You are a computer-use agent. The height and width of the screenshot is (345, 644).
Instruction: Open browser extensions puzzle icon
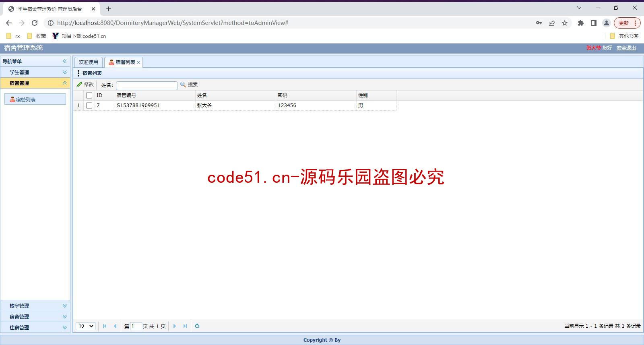pos(580,23)
